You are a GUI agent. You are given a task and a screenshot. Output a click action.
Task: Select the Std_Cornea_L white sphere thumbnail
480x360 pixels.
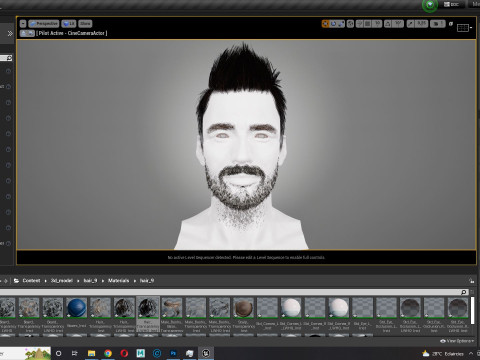click(x=291, y=308)
